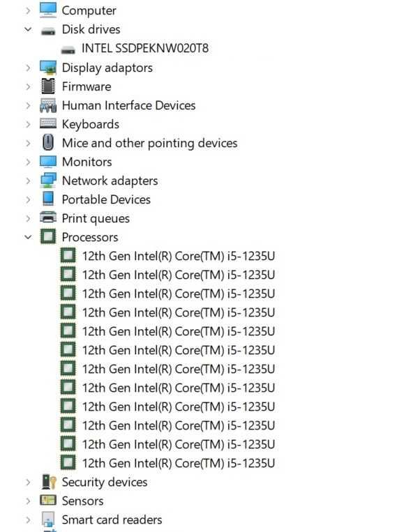Click the Firmware chip icon
Screen dimensions: 411x532
(x=48, y=86)
